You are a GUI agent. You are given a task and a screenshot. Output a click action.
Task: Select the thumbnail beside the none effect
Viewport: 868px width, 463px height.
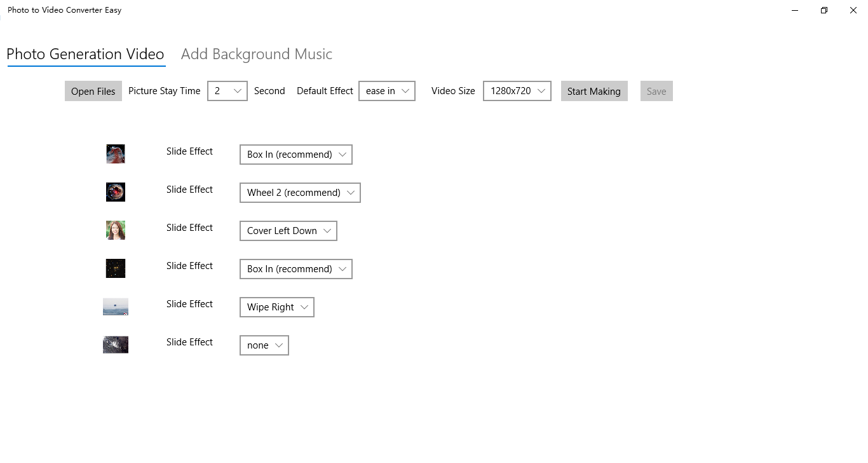point(116,345)
